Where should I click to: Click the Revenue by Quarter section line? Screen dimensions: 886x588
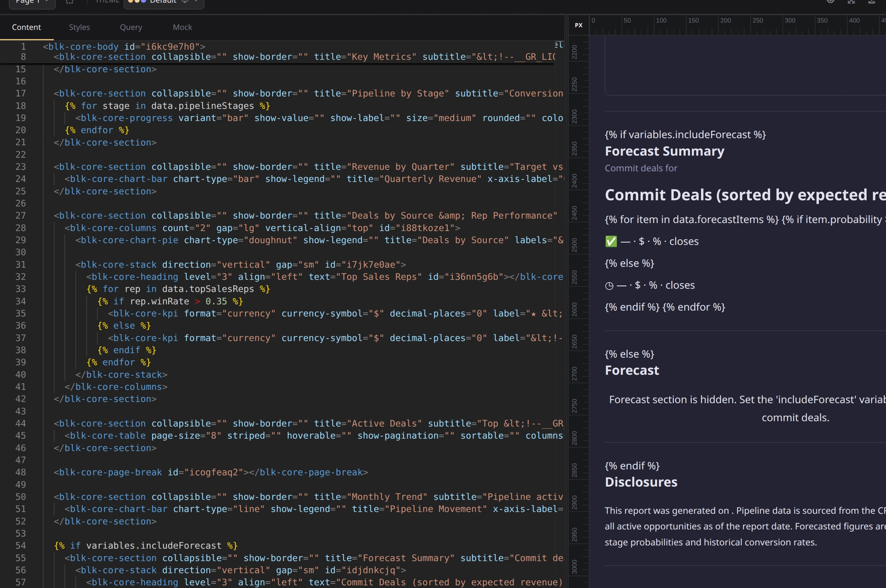pos(308,167)
